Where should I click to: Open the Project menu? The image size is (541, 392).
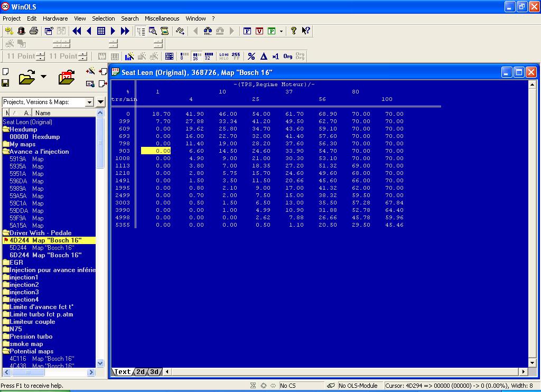(x=12, y=18)
